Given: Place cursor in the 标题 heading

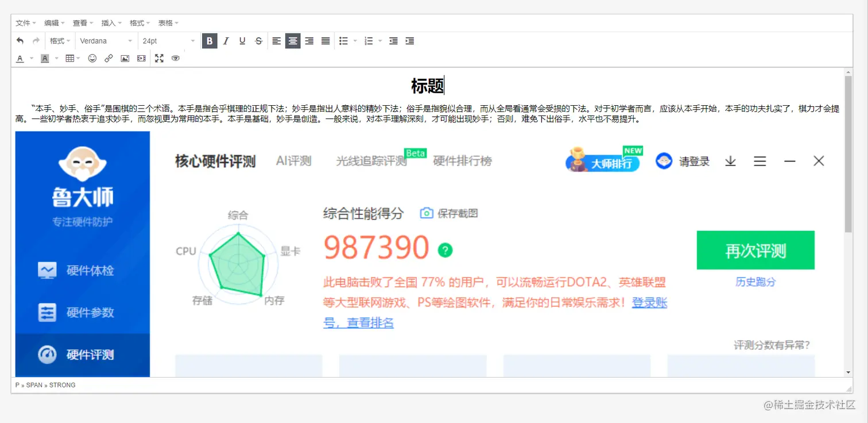Looking at the screenshot, I should click(428, 86).
